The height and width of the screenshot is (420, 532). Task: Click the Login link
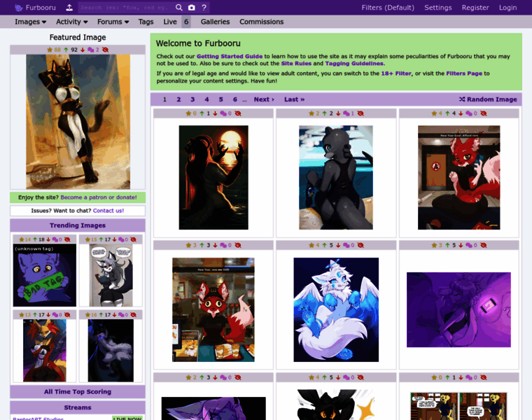[x=508, y=8]
